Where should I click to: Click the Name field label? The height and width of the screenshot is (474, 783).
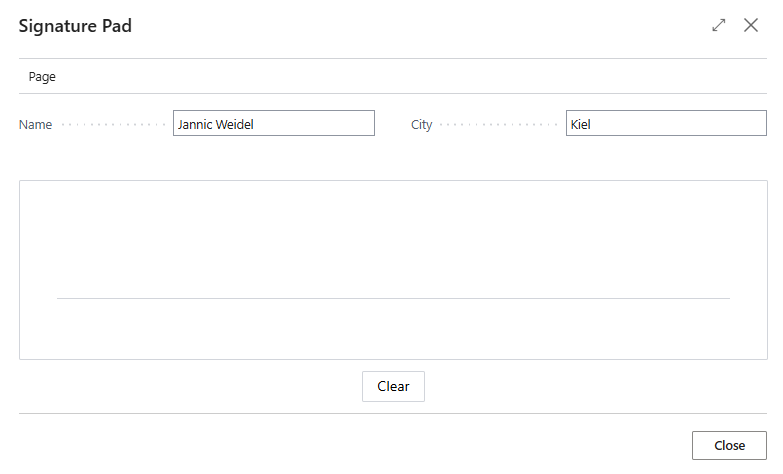pyautogui.click(x=35, y=125)
